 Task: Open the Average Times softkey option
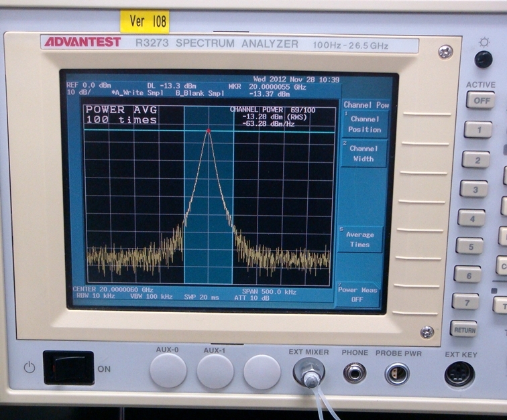click(x=359, y=239)
